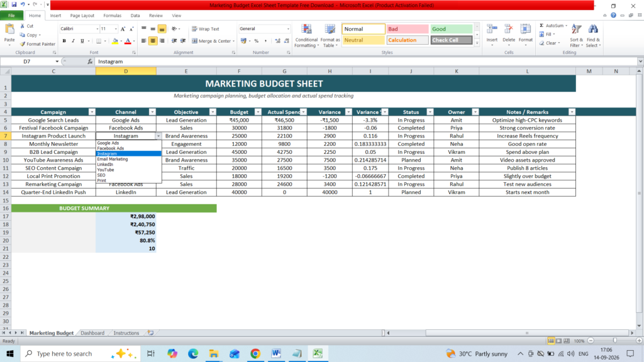
Task: Decrease font size with shrink icon
Action: [x=131, y=29]
